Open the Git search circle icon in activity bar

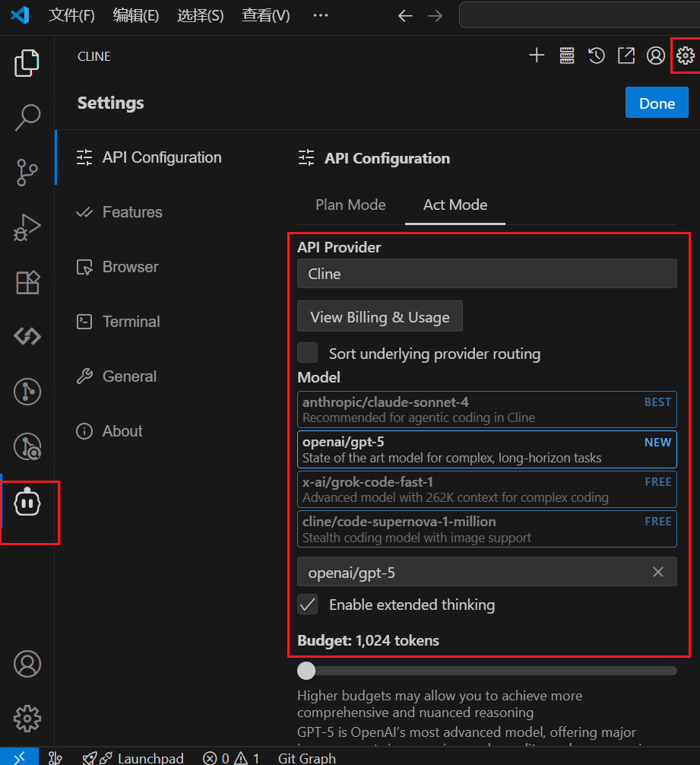point(27,446)
